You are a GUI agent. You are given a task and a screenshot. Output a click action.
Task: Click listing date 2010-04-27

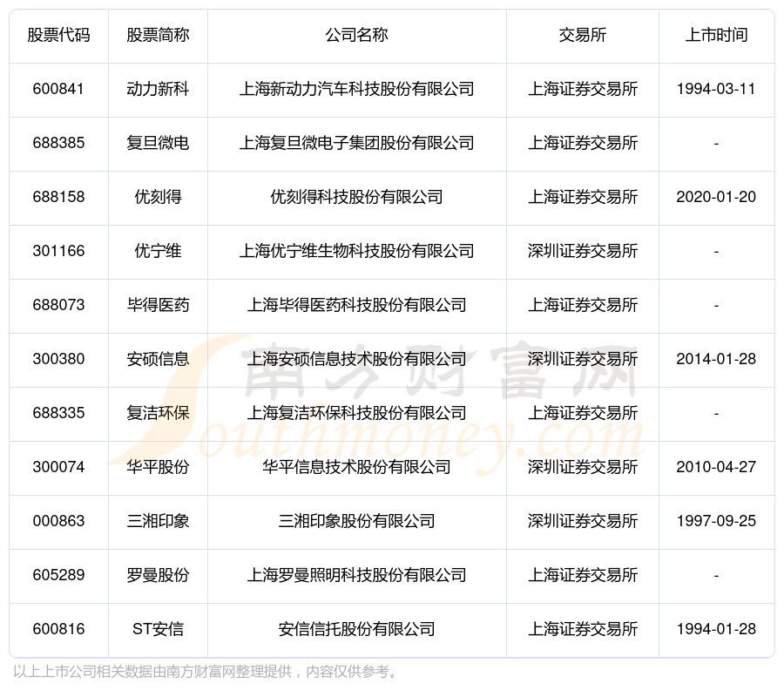click(x=716, y=467)
